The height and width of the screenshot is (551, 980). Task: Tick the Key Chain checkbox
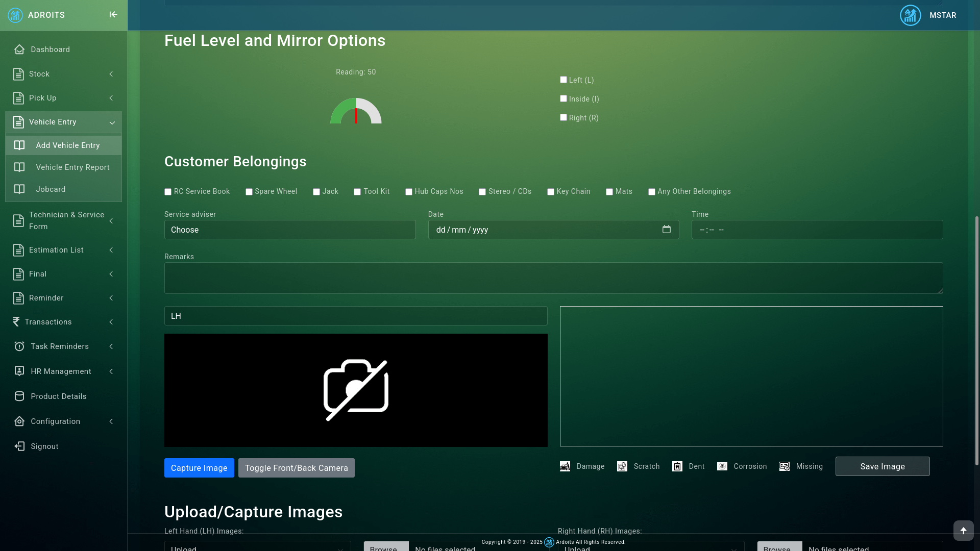(x=551, y=192)
